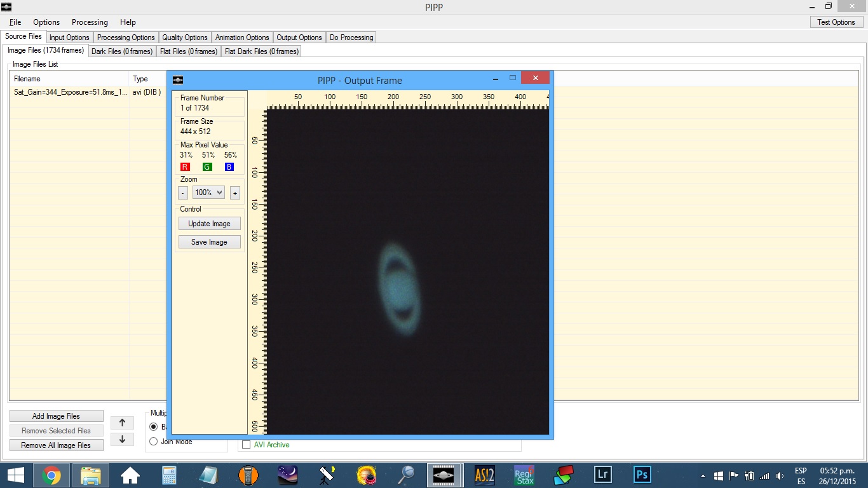Switch to the Quality Options tab
The width and height of the screenshot is (868, 488).
pyautogui.click(x=184, y=37)
